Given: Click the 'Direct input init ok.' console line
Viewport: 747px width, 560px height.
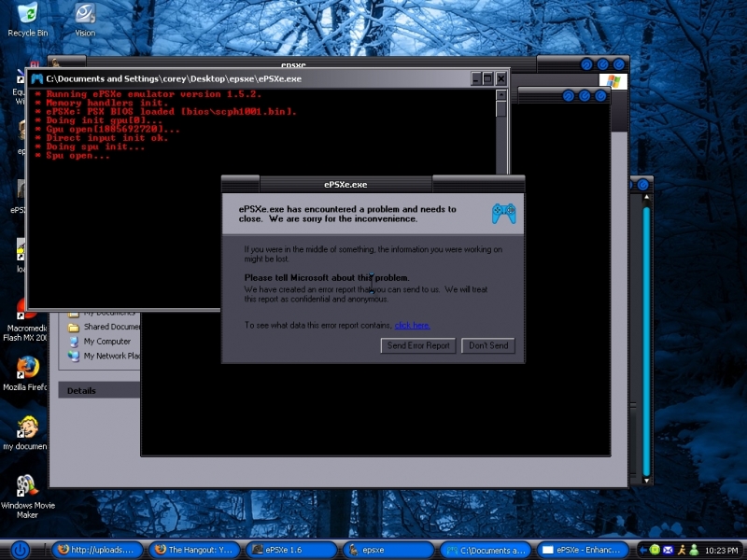Looking at the screenshot, I should tap(102, 137).
